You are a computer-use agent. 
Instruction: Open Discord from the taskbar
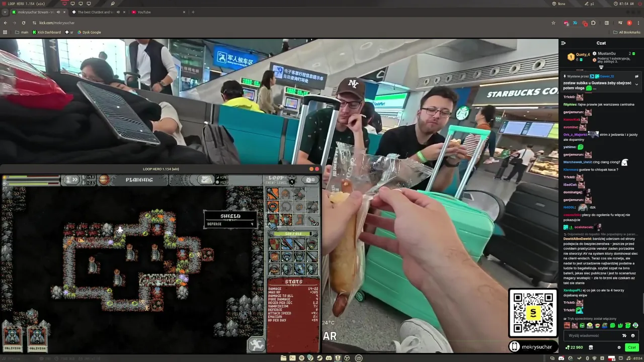click(329, 358)
